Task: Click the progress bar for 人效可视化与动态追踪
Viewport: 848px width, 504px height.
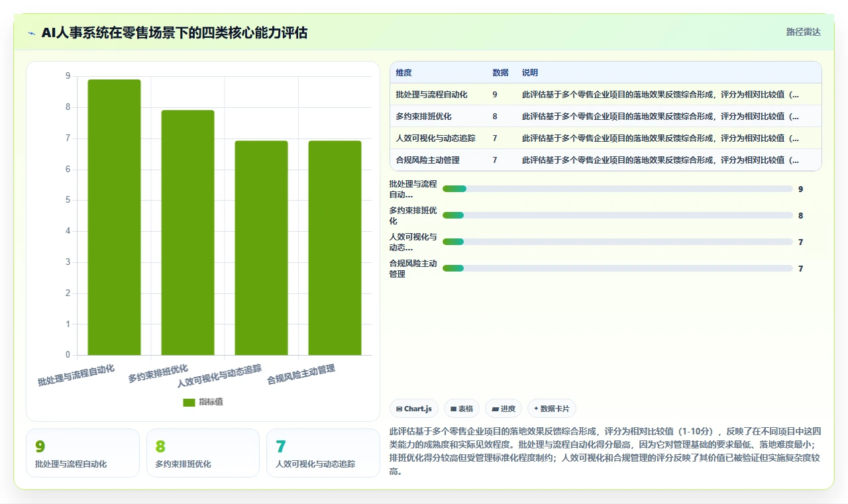Action: pos(617,242)
